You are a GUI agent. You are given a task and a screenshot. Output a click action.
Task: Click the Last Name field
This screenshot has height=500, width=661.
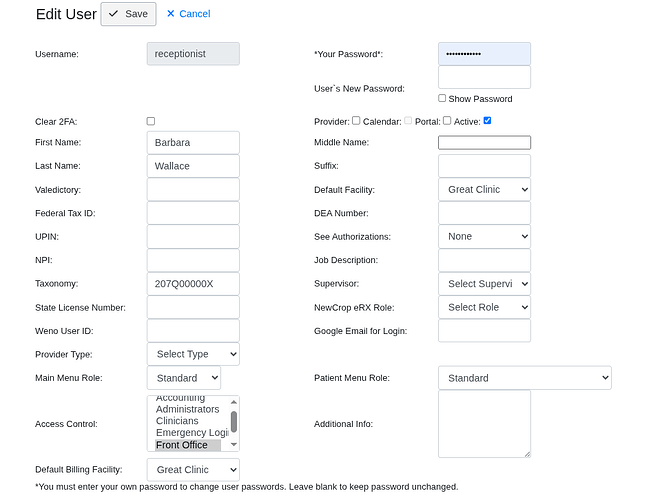(193, 166)
